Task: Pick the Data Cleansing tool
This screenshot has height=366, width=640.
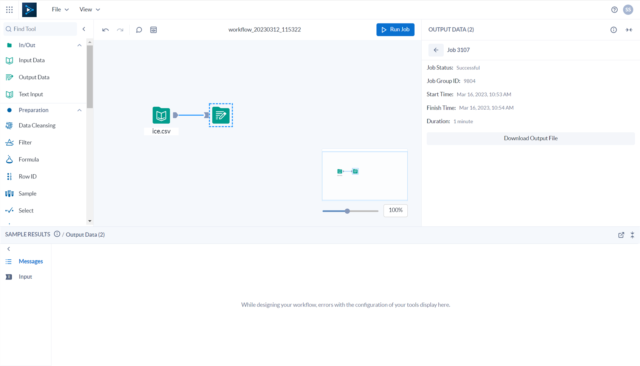Action: [x=37, y=126]
